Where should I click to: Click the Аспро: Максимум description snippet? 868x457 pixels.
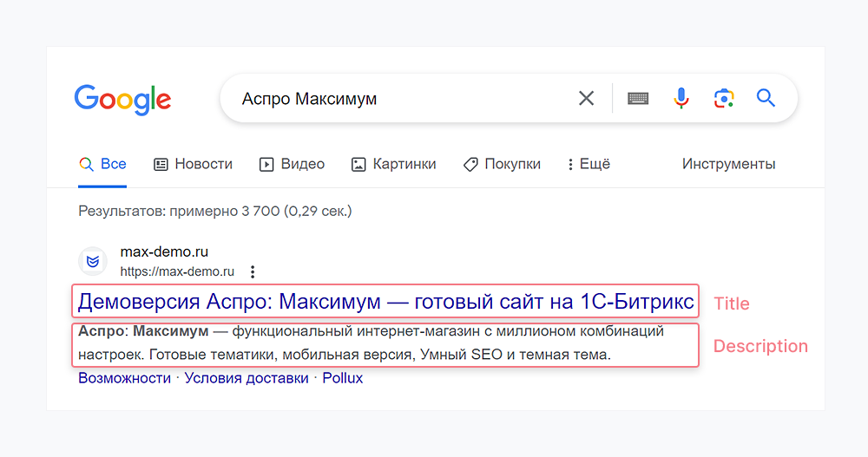(x=371, y=343)
